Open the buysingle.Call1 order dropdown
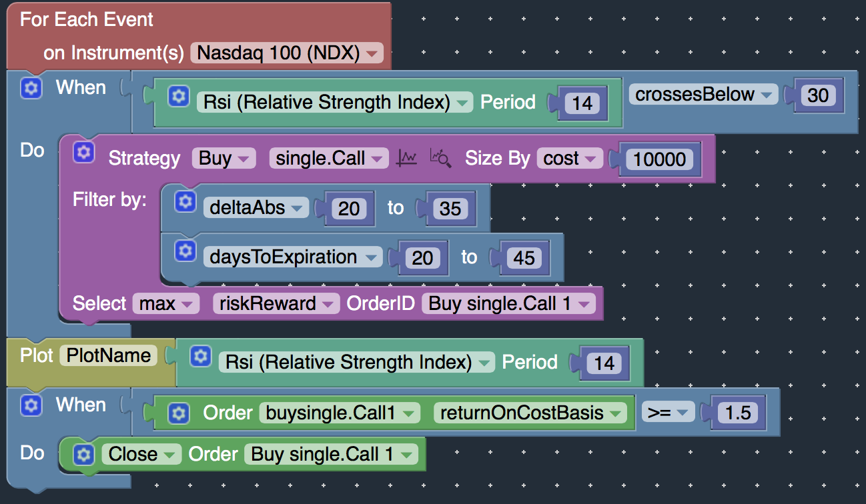866x504 pixels. coord(340,413)
